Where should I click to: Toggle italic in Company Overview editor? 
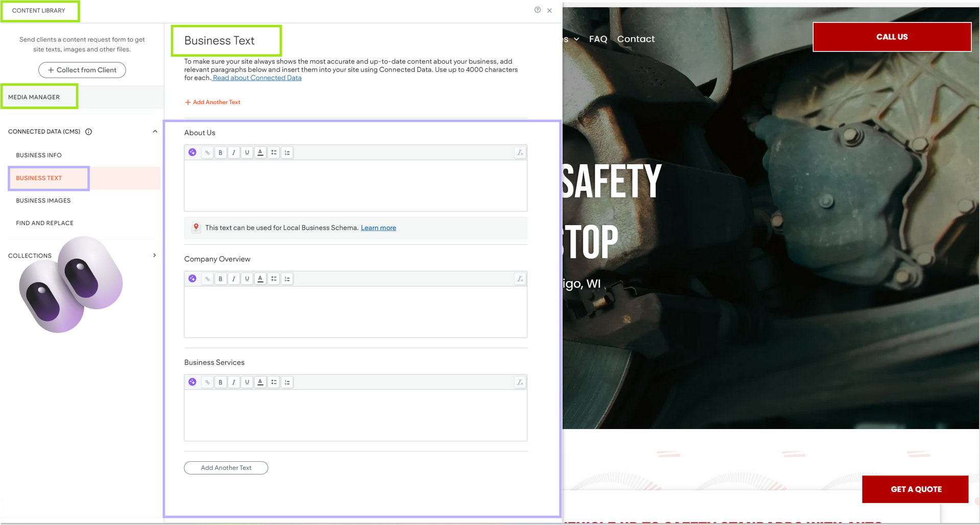point(234,279)
